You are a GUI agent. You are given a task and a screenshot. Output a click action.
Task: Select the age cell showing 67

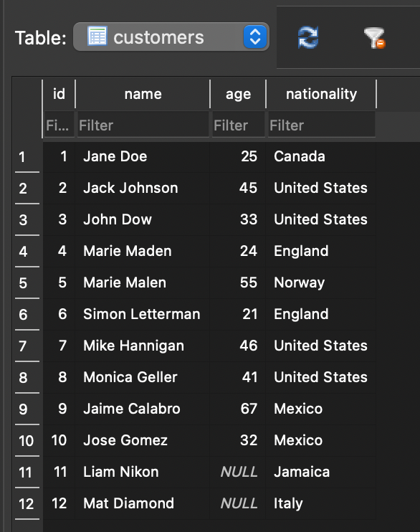pos(238,409)
